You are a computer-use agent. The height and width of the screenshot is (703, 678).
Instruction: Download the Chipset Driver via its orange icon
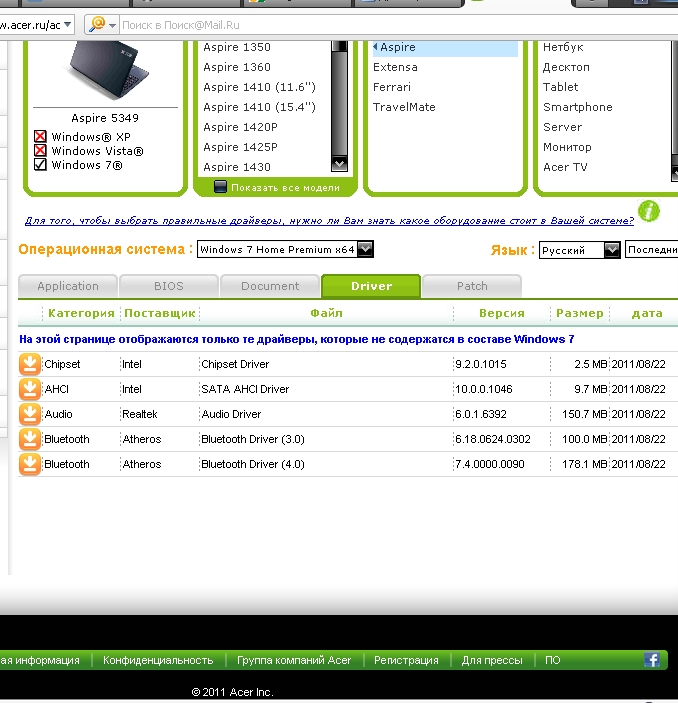tap(30, 364)
